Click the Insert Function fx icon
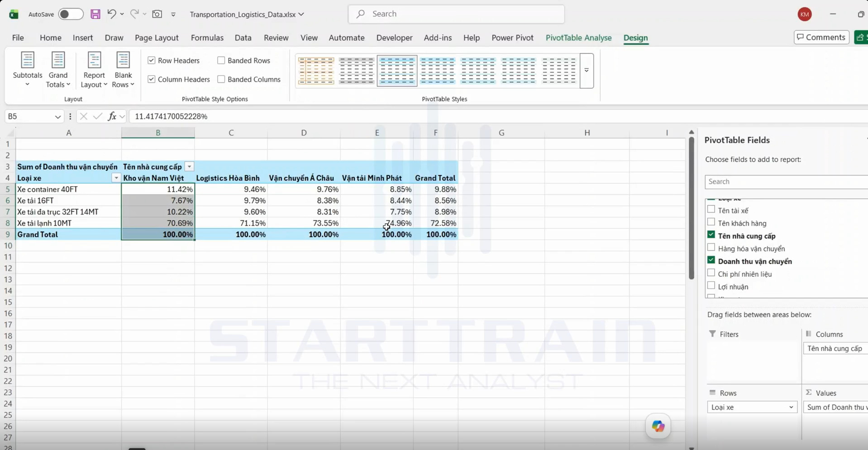 coord(112,116)
